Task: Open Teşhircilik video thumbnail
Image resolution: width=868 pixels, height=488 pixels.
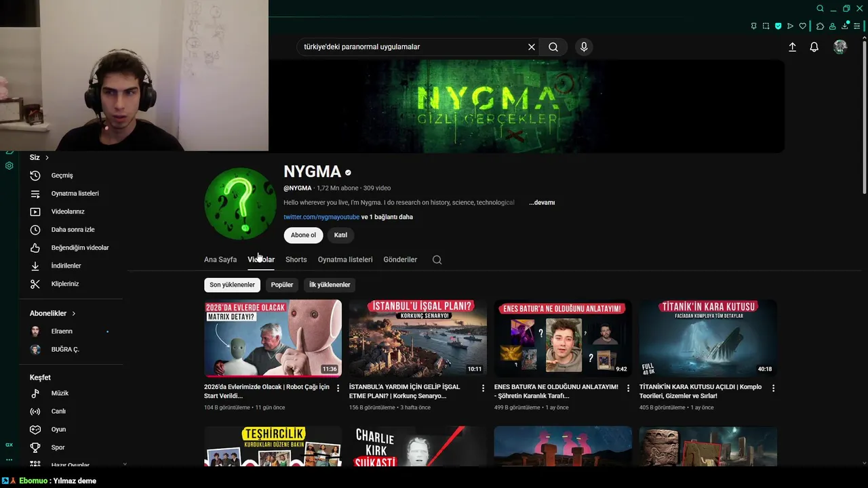Action: coord(273,447)
